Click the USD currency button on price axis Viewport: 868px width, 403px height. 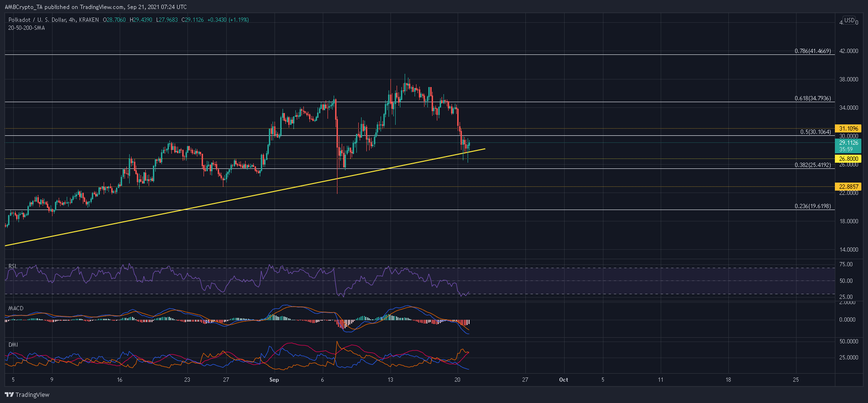coord(850,20)
